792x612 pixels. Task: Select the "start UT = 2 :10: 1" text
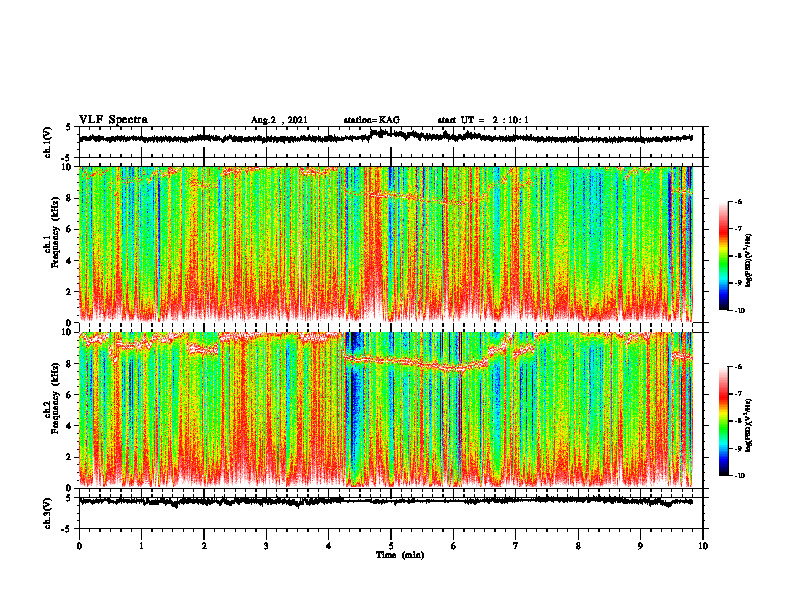point(483,120)
